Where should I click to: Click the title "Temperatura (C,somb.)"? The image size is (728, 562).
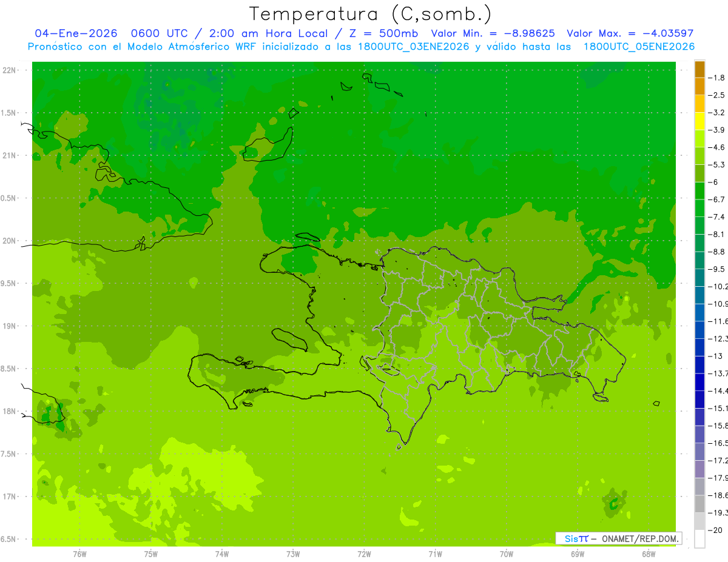(370, 14)
